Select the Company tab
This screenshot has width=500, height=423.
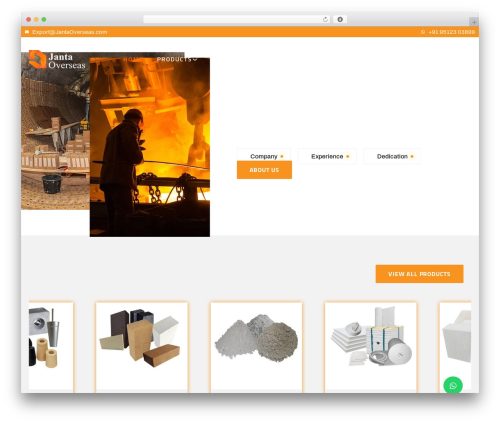pos(264,156)
